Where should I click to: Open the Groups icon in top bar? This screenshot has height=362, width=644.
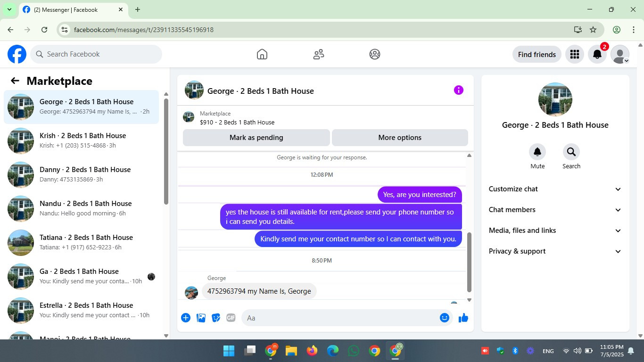pyautogui.click(x=375, y=54)
